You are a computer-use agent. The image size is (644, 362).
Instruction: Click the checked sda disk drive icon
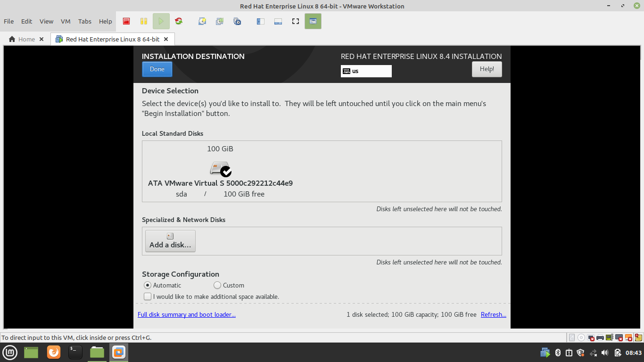point(221,169)
